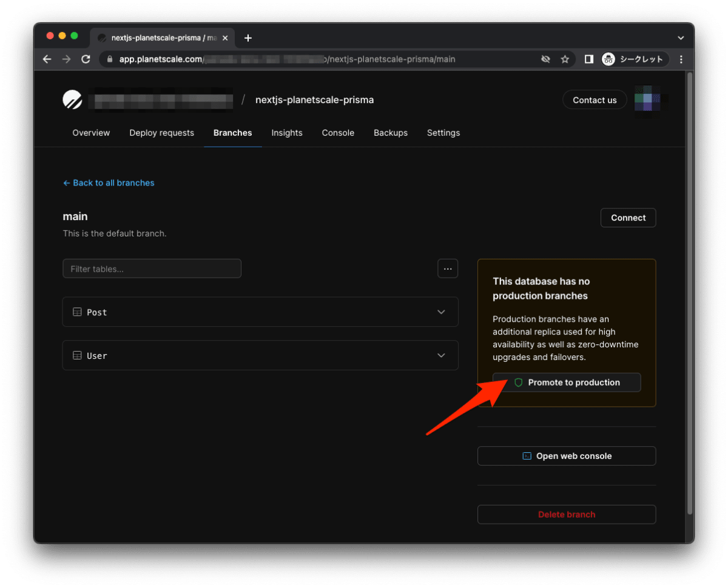728x588 pixels.
Task: Click 'This database has no production branches' heading
Action: [541, 289]
